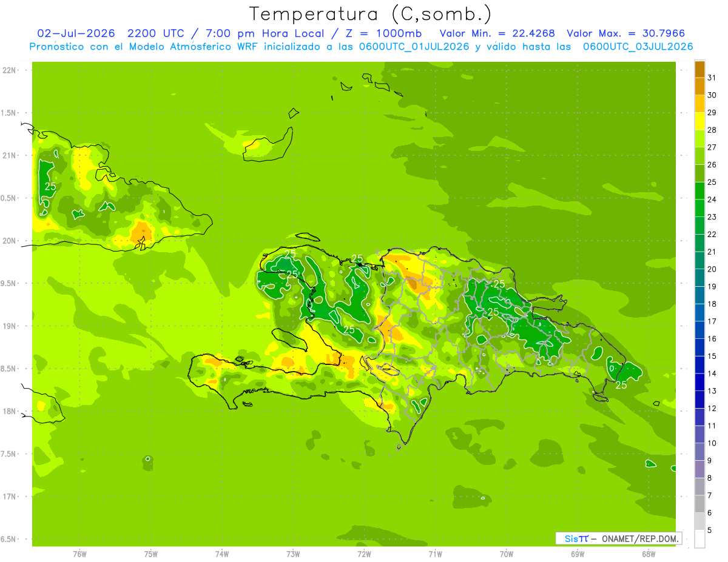Select the 'Valor Min. = 22.4268' readout
Viewport: 728px width, 562px height.
point(497,33)
